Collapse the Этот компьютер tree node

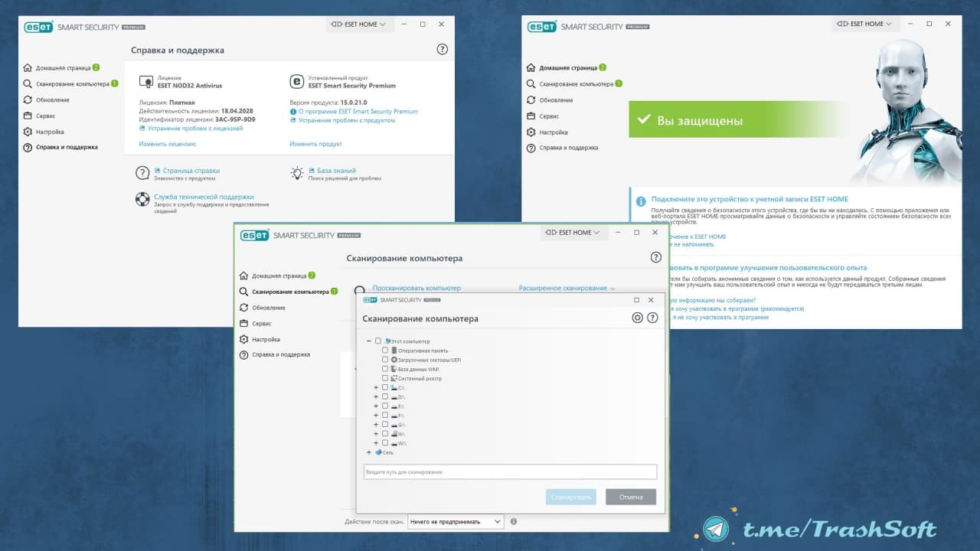pyautogui.click(x=369, y=341)
